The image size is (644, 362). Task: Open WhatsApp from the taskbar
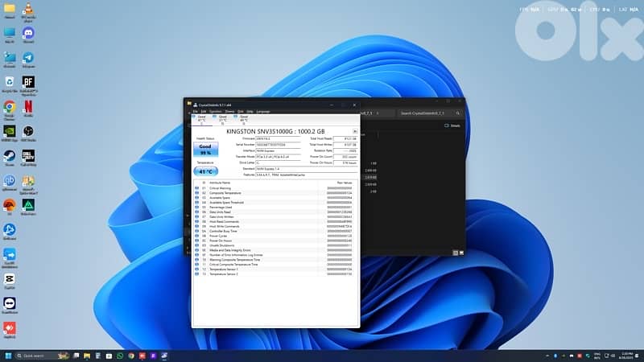tap(120, 356)
